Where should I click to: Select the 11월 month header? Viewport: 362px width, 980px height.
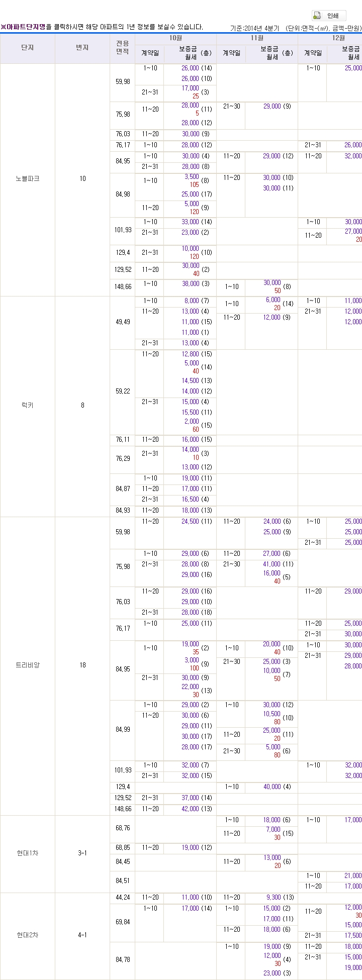(257, 38)
